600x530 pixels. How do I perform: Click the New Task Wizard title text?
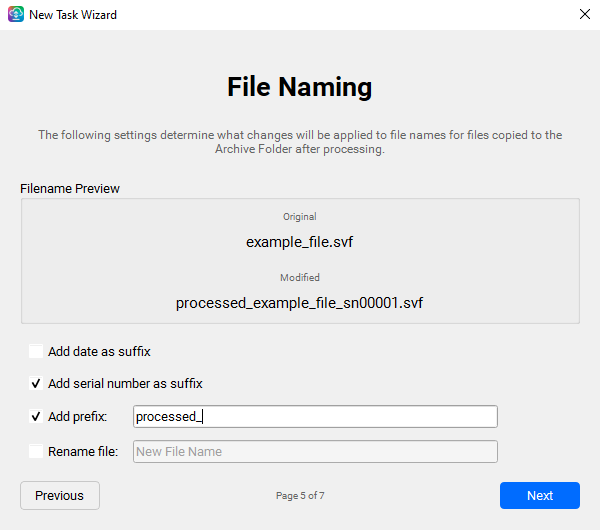coord(73,15)
